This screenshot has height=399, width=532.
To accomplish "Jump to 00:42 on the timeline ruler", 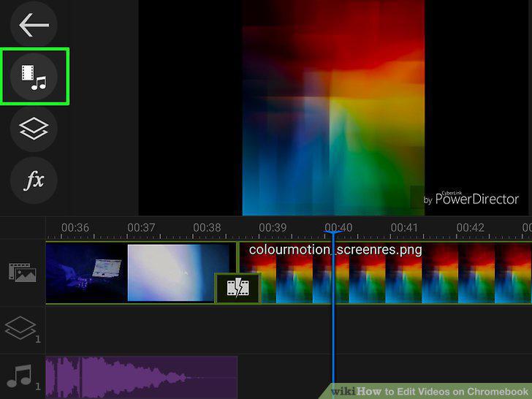I will pyautogui.click(x=470, y=227).
